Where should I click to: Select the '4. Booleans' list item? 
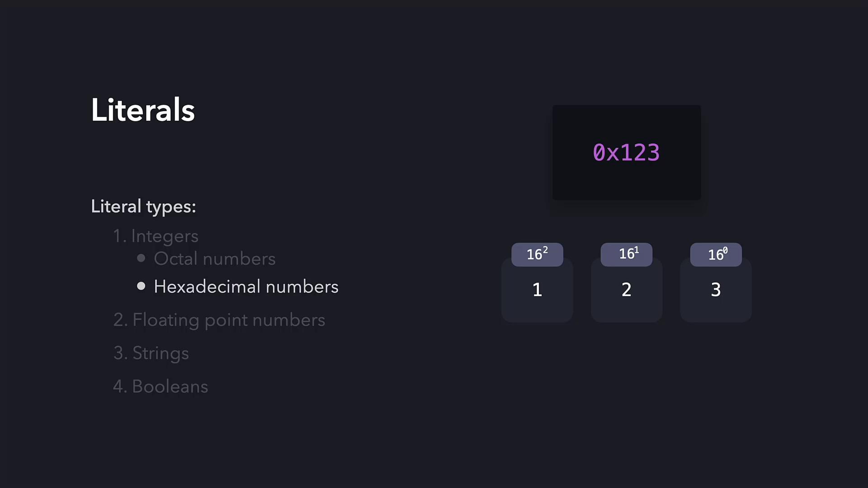click(x=160, y=386)
